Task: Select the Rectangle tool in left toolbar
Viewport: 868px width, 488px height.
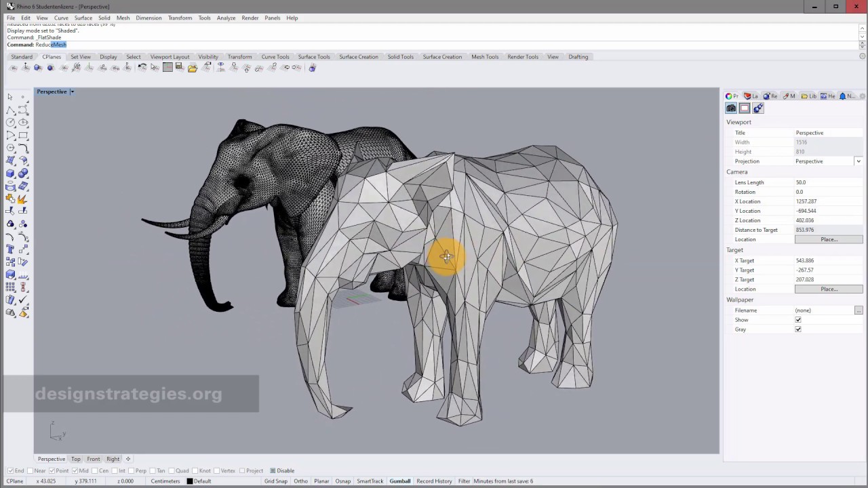Action: tap(23, 135)
